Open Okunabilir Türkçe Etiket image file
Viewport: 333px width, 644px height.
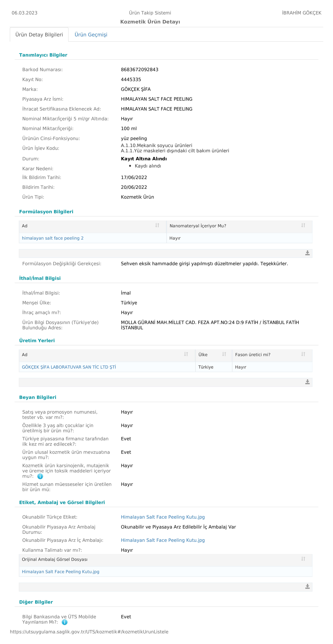coord(163,517)
